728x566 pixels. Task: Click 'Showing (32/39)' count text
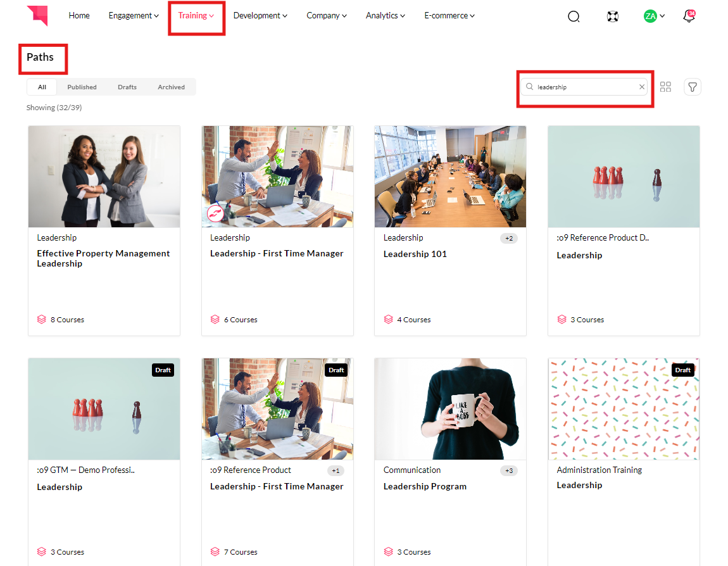[x=54, y=107]
